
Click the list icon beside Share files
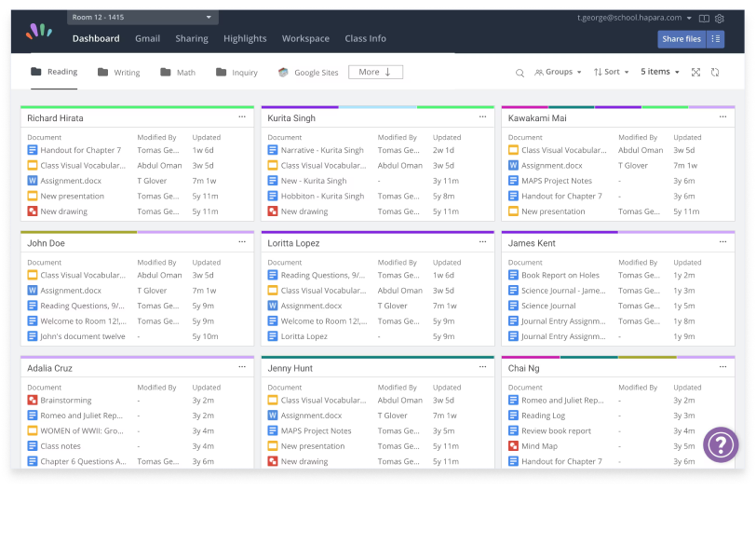click(715, 39)
